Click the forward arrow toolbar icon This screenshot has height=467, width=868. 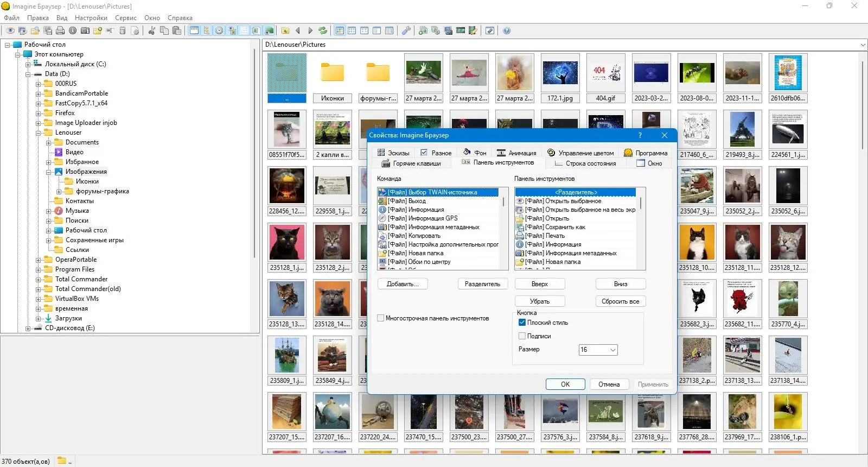(310, 31)
